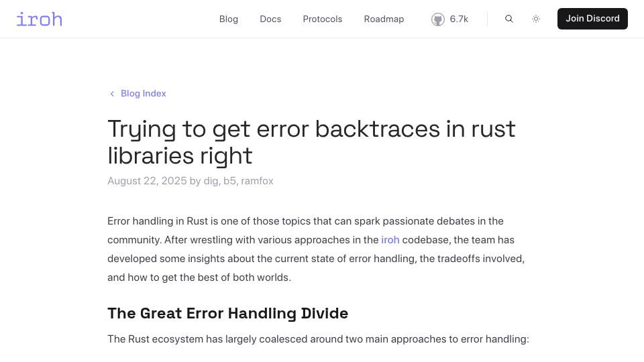Click the iroh logo in header
The image size is (644, 362).
pyautogui.click(x=40, y=19)
